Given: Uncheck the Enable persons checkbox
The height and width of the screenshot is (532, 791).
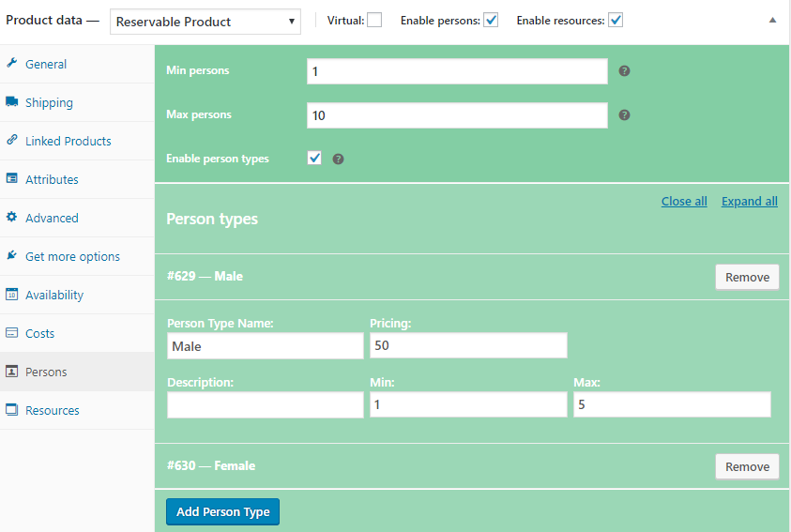Looking at the screenshot, I should point(491,20).
